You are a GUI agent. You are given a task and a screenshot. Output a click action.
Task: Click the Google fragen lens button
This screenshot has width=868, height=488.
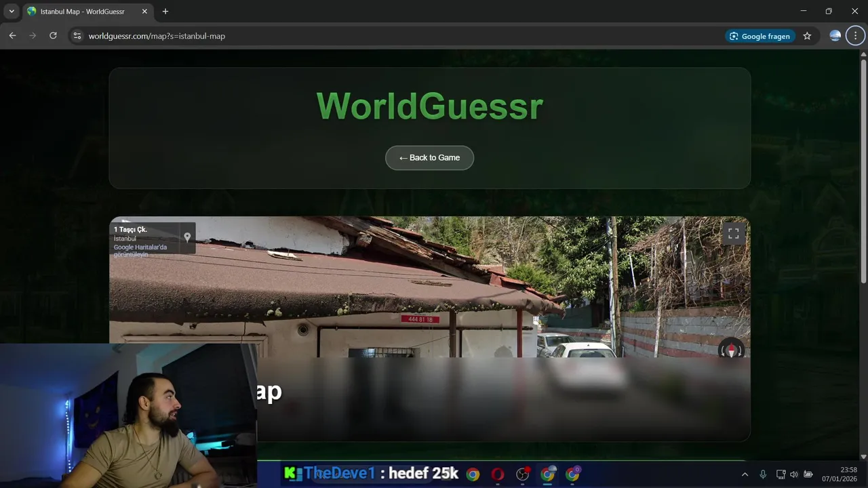click(760, 36)
